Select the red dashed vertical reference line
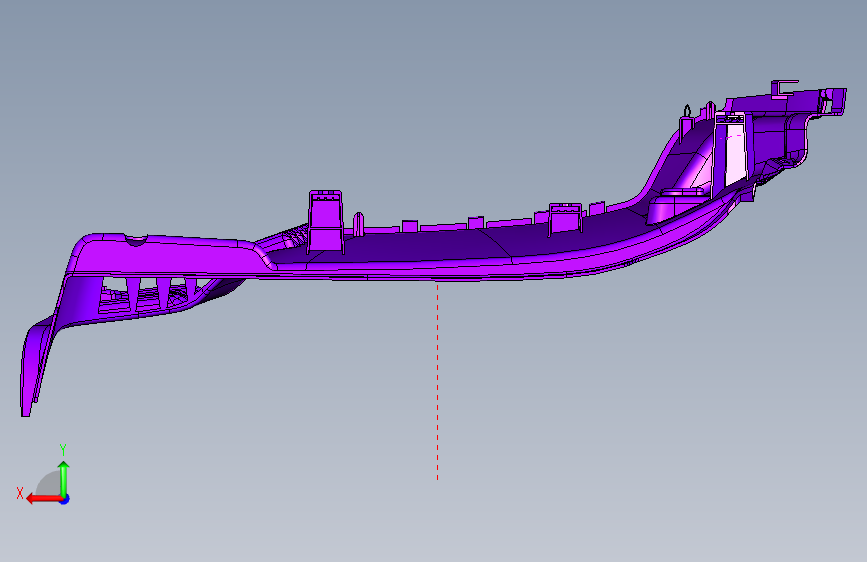The height and width of the screenshot is (562, 867). point(437,382)
